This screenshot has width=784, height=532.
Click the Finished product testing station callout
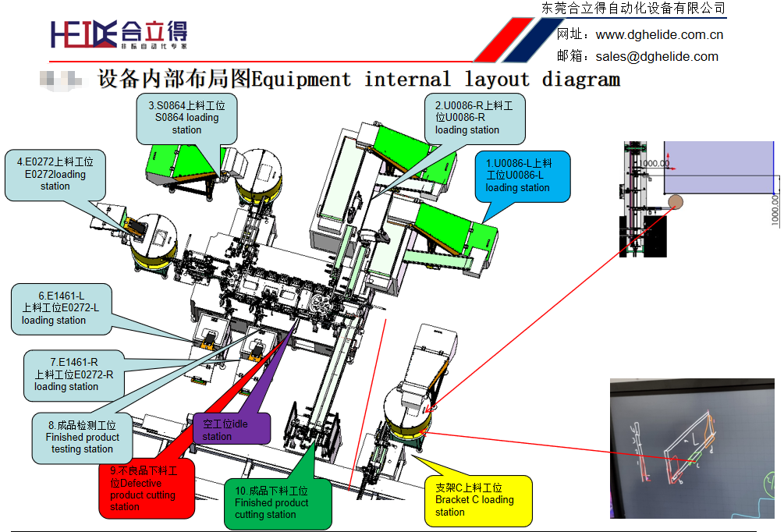tap(82, 438)
